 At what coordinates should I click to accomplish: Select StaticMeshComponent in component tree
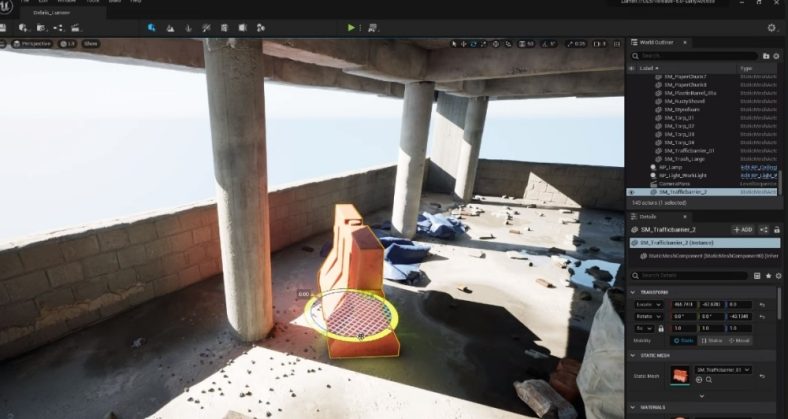tap(709, 256)
